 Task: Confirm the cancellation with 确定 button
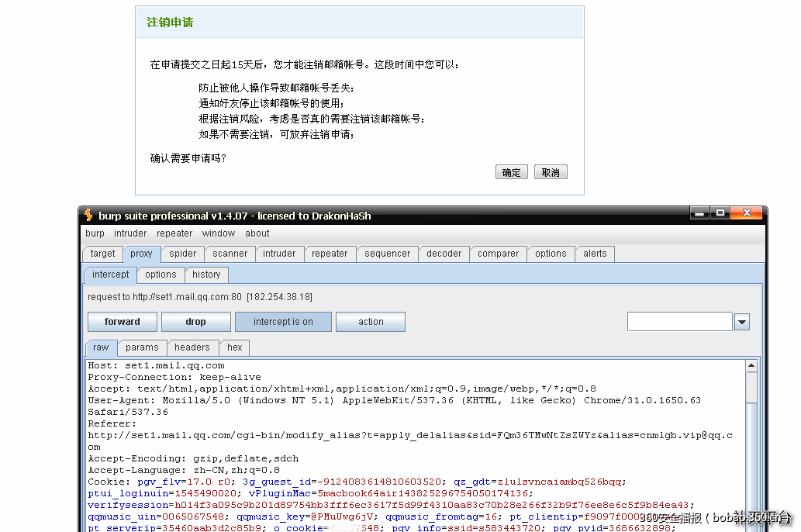pos(511,172)
